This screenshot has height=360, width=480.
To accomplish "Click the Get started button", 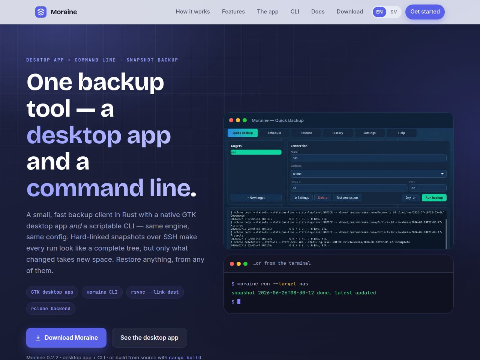I will (425, 12).
